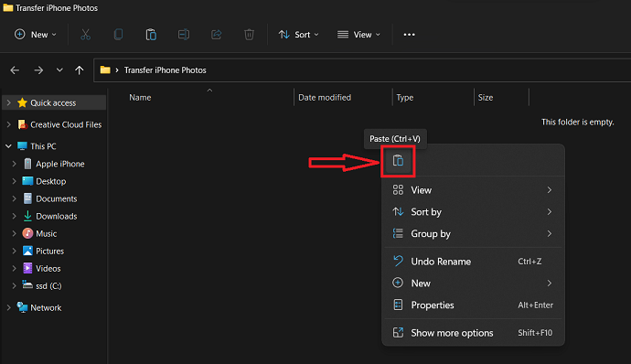
Task: Expand the Apple iPhone node
Action: point(14,164)
